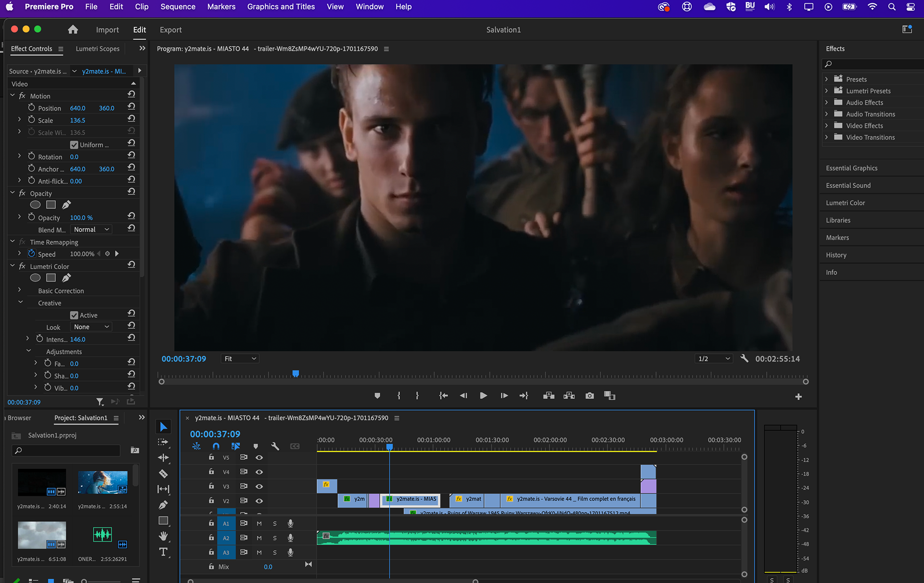
Task: Add marker in timeline header
Action: [x=256, y=446]
